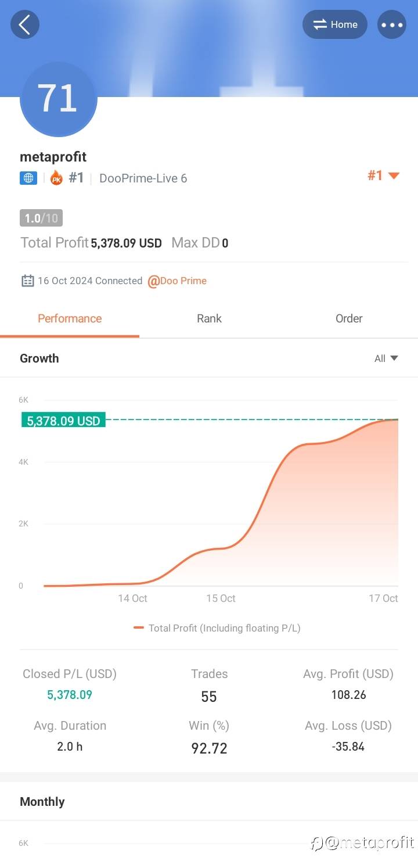Open the @Doo Prime broker link
418x868 pixels.
pos(177,281)
